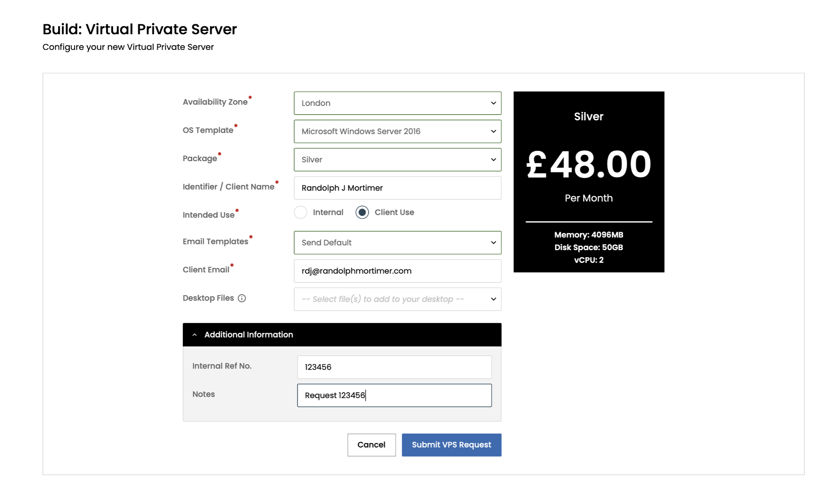Viewport: 825px width, 504px height.
Task: Select the Client Use radio option
Action: click(x=362, y=213)
